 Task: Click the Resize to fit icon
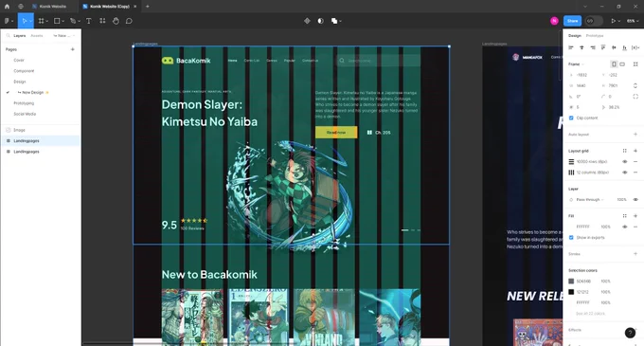(x=635, y=64)
